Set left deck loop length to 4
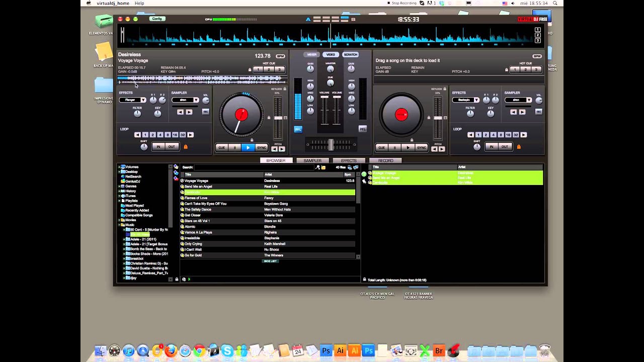 pyautogui.click(x=160, y=135)
